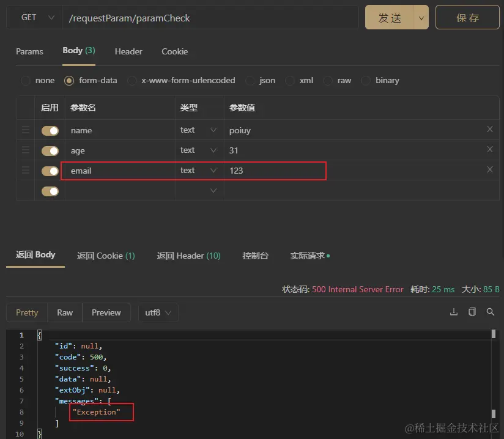Click the "Exception" message text
This screenshot has height=439, width=504.
coord(97,412)
